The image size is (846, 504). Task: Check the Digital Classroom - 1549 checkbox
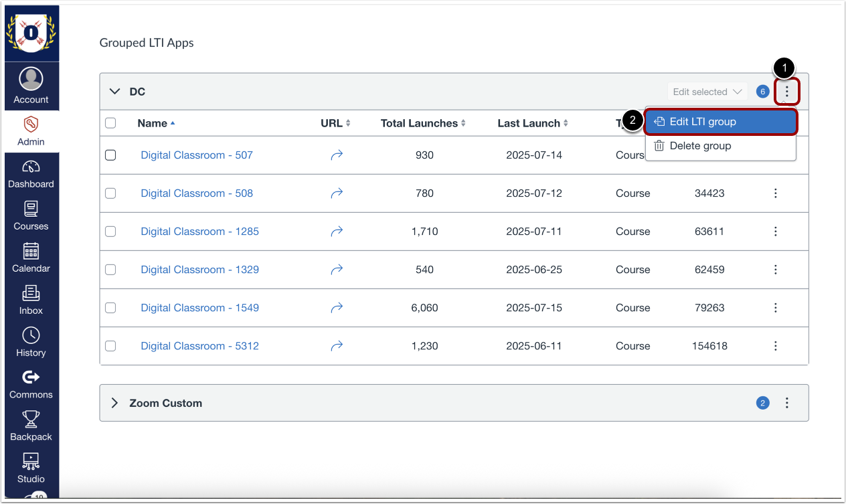[x=110, y=308]
